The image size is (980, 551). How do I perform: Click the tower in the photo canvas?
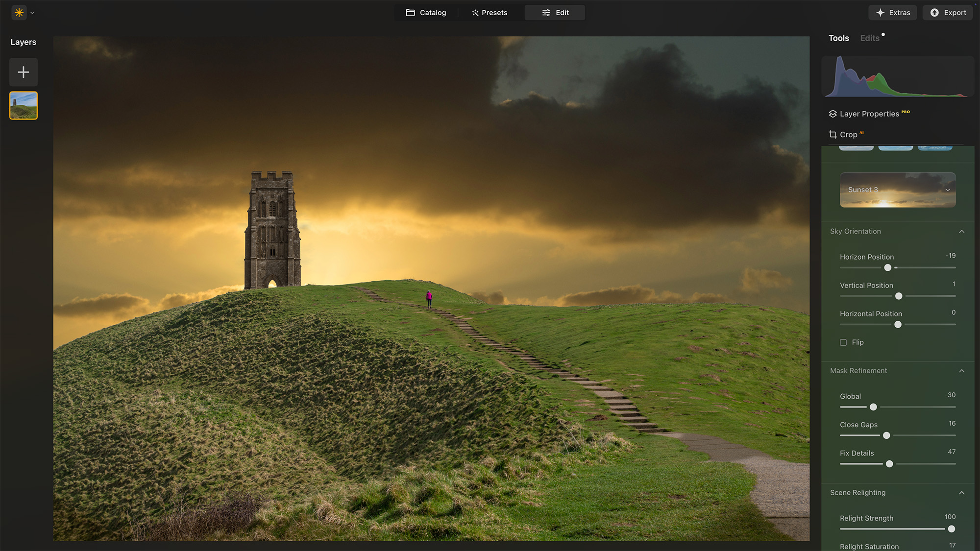272,230
